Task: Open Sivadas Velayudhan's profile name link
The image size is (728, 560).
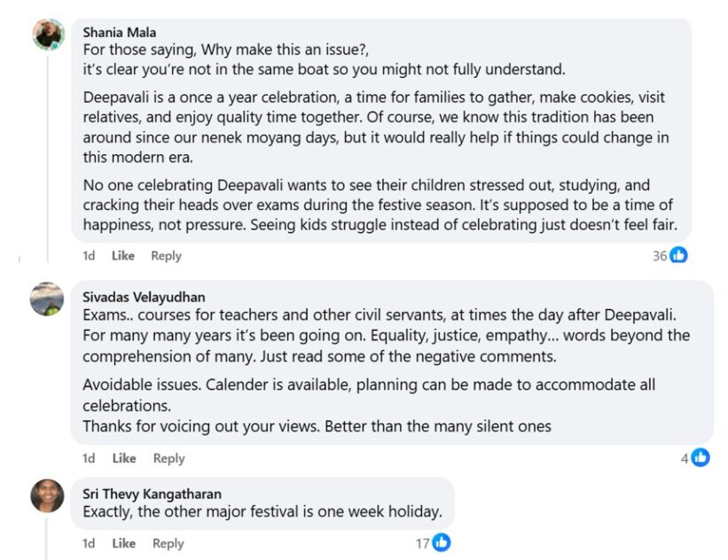Action: click(144, 297)
